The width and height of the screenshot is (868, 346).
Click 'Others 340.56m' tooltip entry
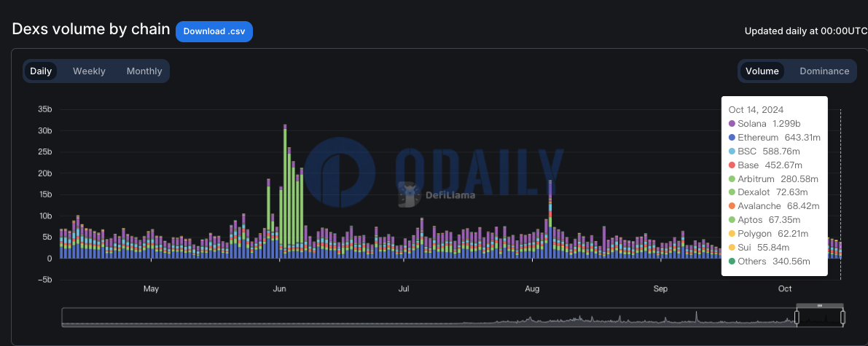point(770,262)
